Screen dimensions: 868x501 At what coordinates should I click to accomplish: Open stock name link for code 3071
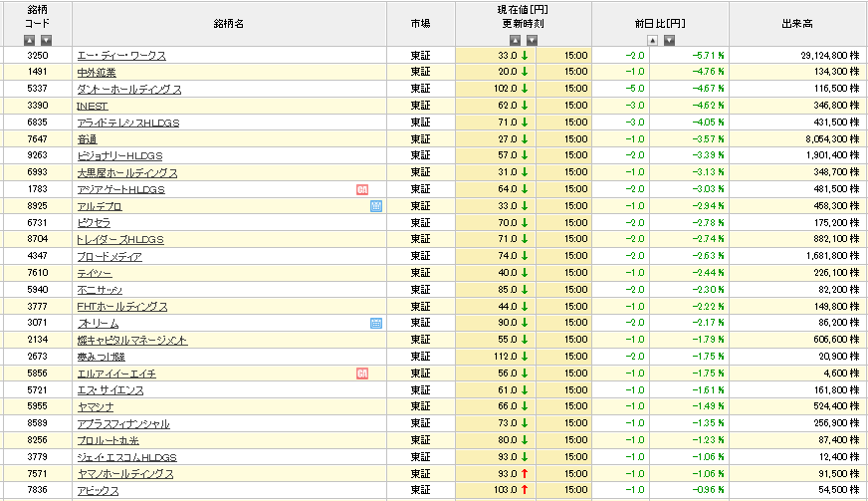click(98, 323)
